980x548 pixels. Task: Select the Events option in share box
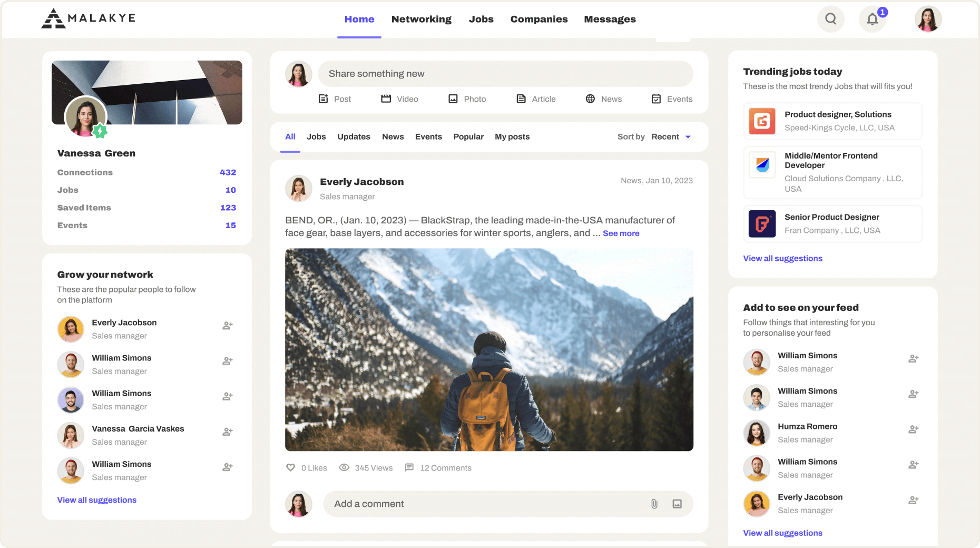(672, 99)
